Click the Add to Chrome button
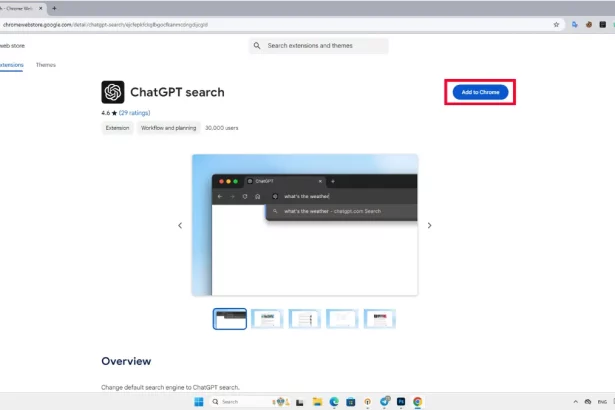Screen dimensions: 615x410 click(x=480, y=92)
